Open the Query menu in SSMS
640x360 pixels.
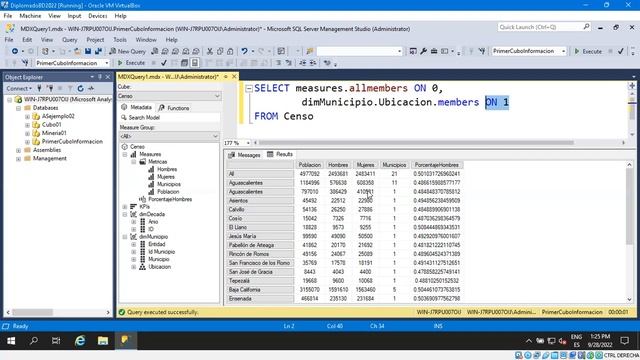coord(69,40)
